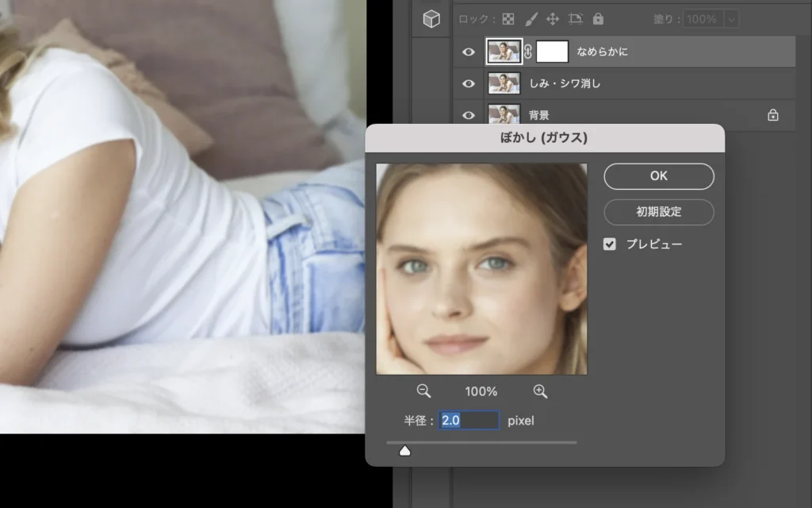Select the white layer mask thumbnail
Screen dimensions: 812x508
tap(552, 52)
